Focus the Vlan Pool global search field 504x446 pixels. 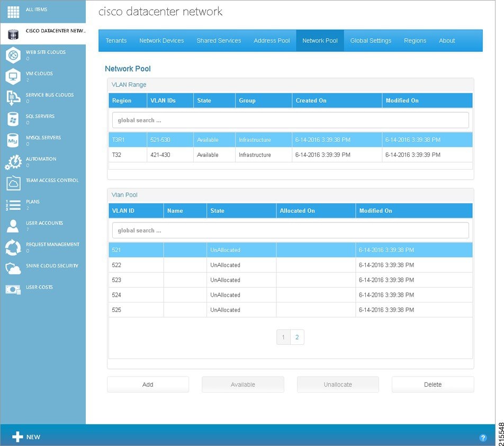point(290,230)
